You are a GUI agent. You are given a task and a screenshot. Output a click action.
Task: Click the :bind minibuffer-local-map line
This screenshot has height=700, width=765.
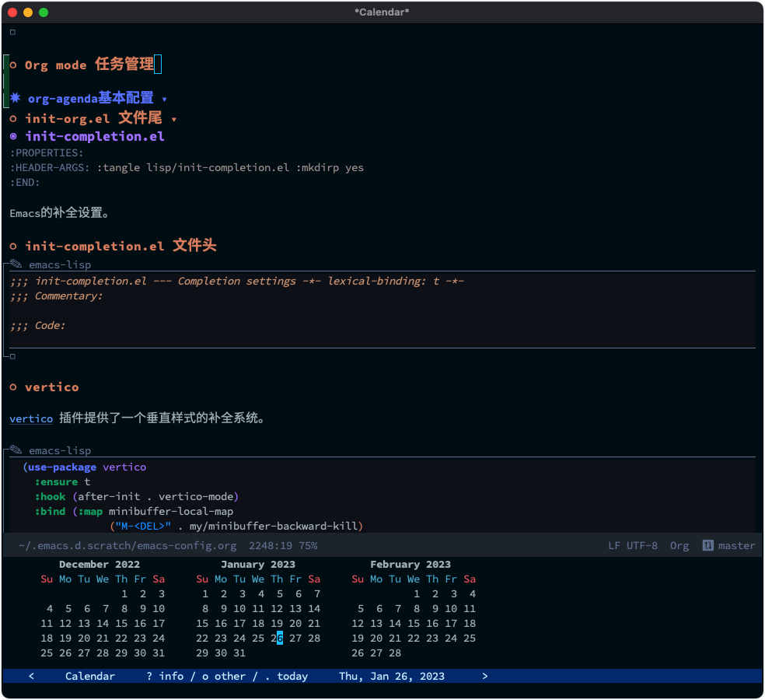134,511
